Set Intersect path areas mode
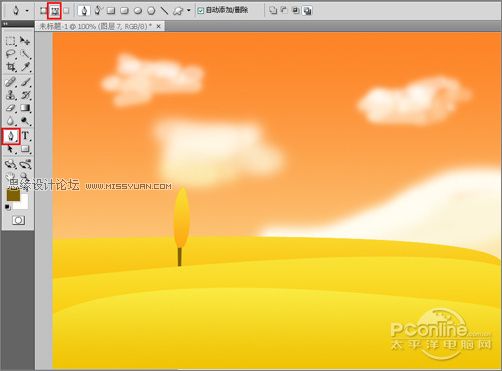Viewport: 502px width, 371px height. click(295, 11)
